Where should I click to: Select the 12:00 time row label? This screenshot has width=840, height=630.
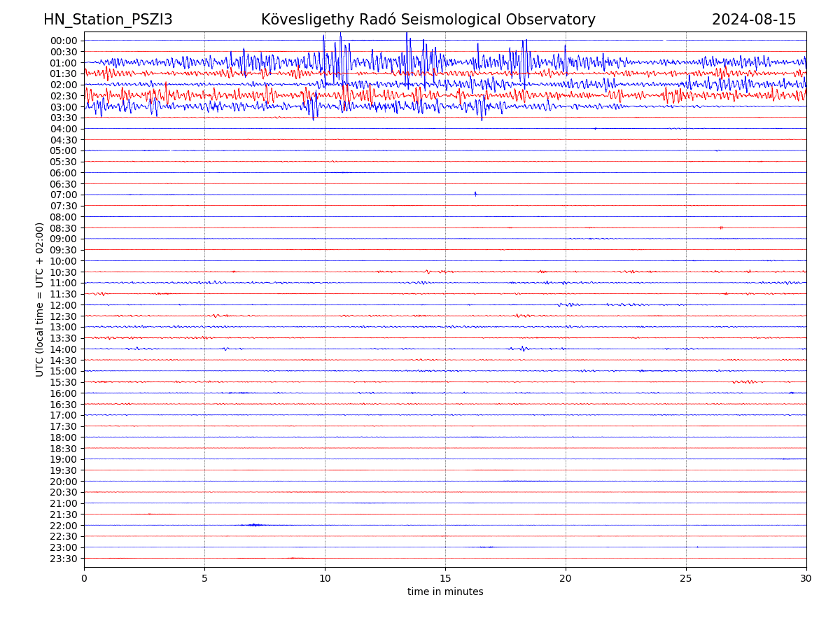click(x=64, y=305)
